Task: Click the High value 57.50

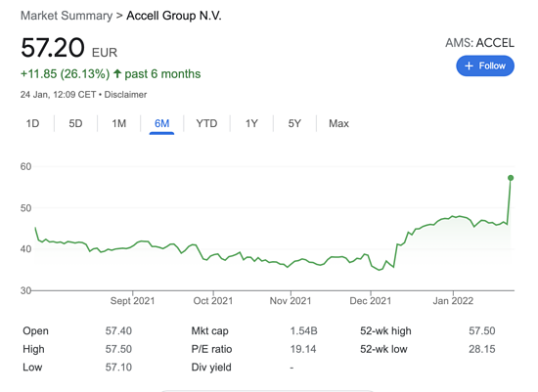Action: pyautogui.click(x=118, y=349)
